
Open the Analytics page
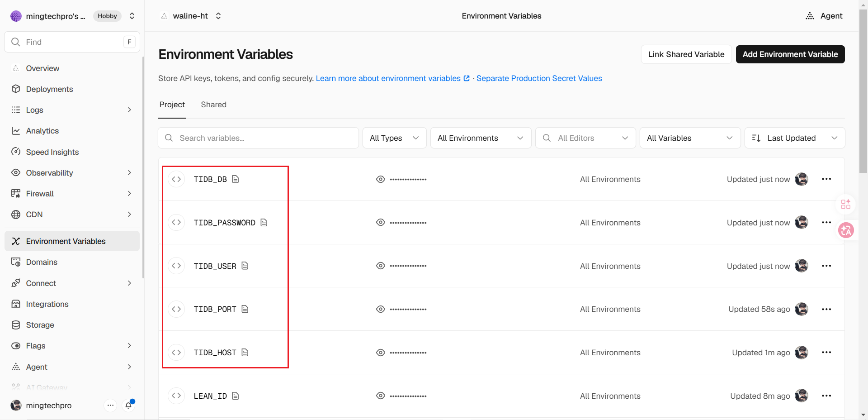pyautogui.click(x=72, y=131)
